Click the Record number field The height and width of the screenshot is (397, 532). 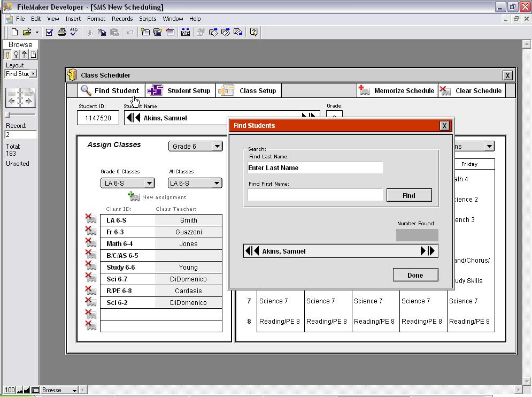tap(21, 134)
